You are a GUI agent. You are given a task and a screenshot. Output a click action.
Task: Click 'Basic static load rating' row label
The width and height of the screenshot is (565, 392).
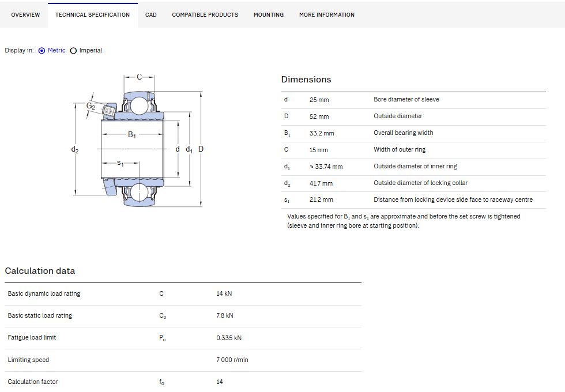[x=40, y=316]
